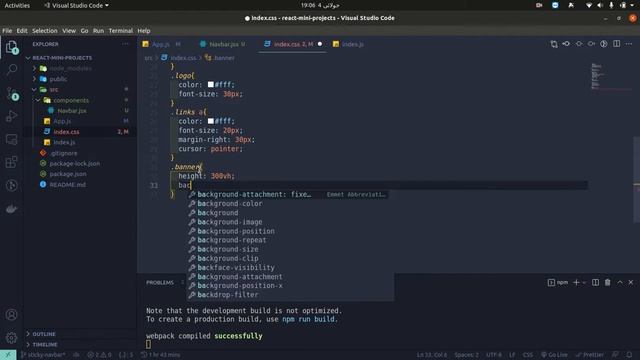640x360 pixels.
Task: Click the minimap code overview
Action: pos(611,76)
